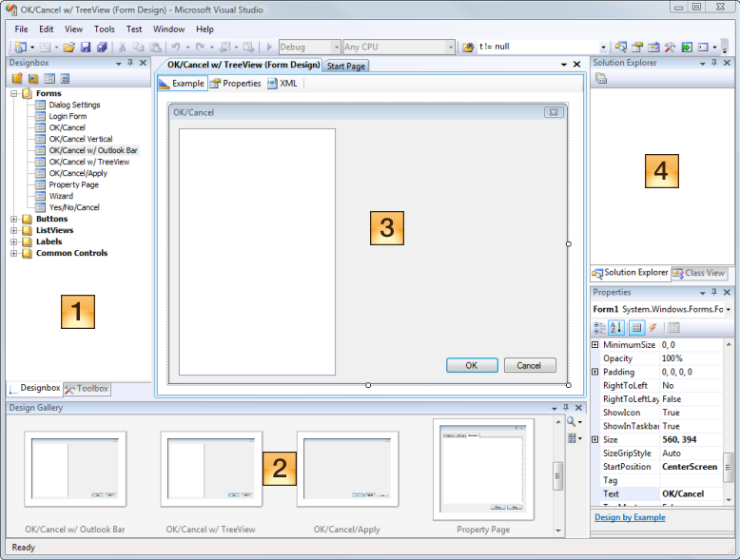
Task: Open the Properties Window toolbar icon
Action: [x=637, y=47]
